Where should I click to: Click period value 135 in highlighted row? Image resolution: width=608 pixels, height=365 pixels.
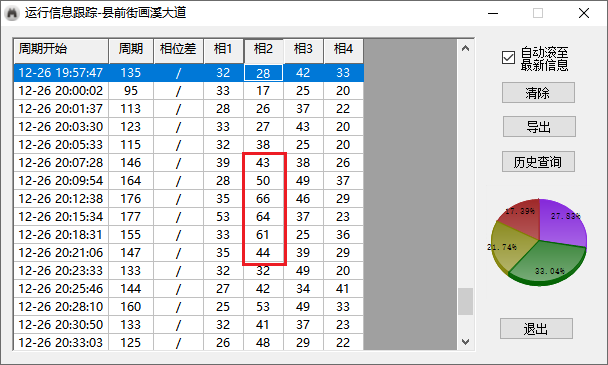pos(131,73)
